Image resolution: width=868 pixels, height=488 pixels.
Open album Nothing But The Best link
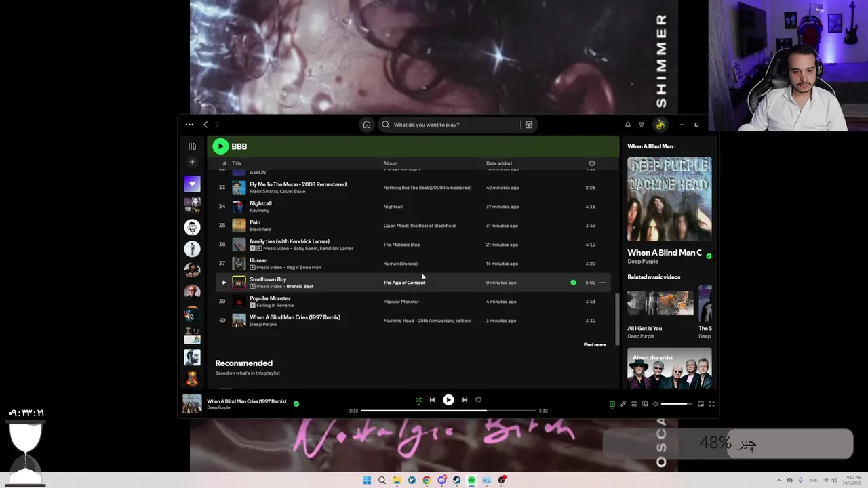pyautogui.click(x=427, y=188)
